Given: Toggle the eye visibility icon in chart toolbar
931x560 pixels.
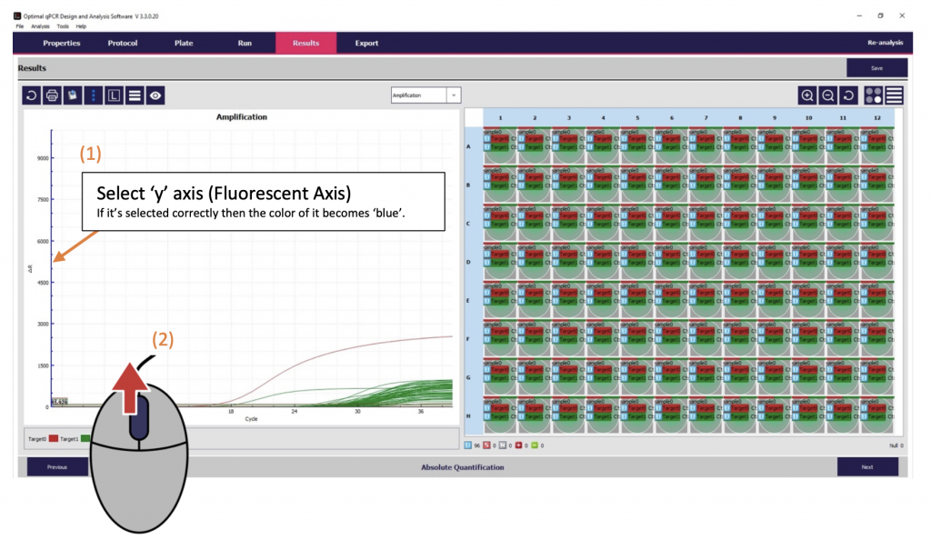Looking at the screenshot, I should (153, 95).
